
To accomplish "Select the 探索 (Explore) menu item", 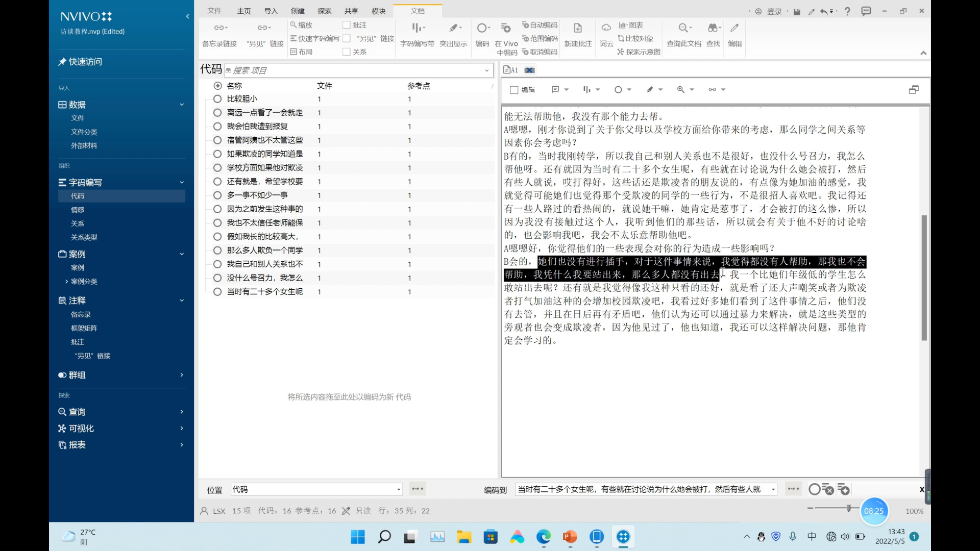I will [325, 11].
